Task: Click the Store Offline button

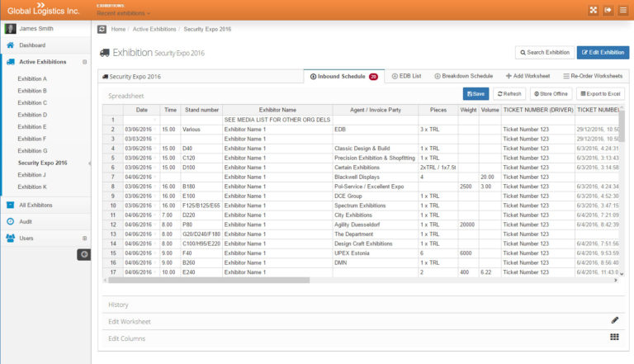Action: (551, 95)
